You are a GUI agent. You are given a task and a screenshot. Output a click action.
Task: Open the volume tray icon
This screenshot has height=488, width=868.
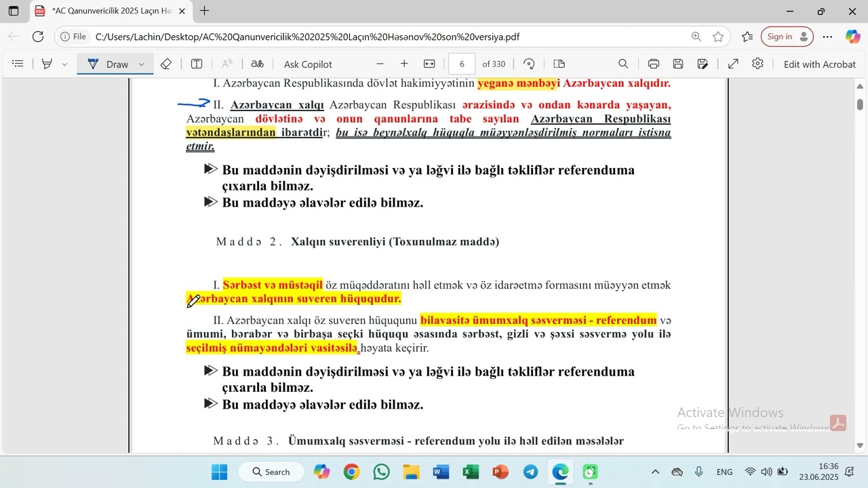pyautogui.click(x=766, y=472)
